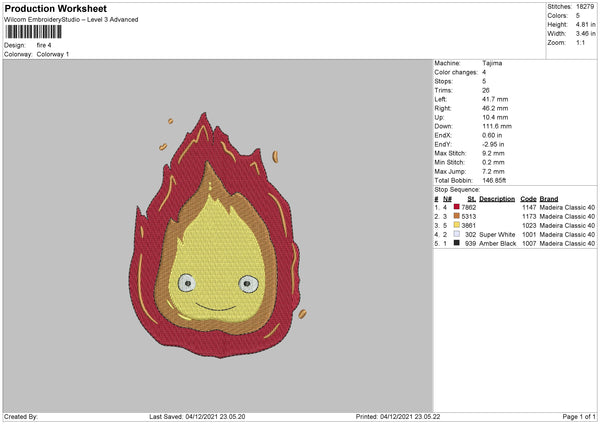Click the Width value 3.46 in
The image size is (600, 424).
(585, 34)
